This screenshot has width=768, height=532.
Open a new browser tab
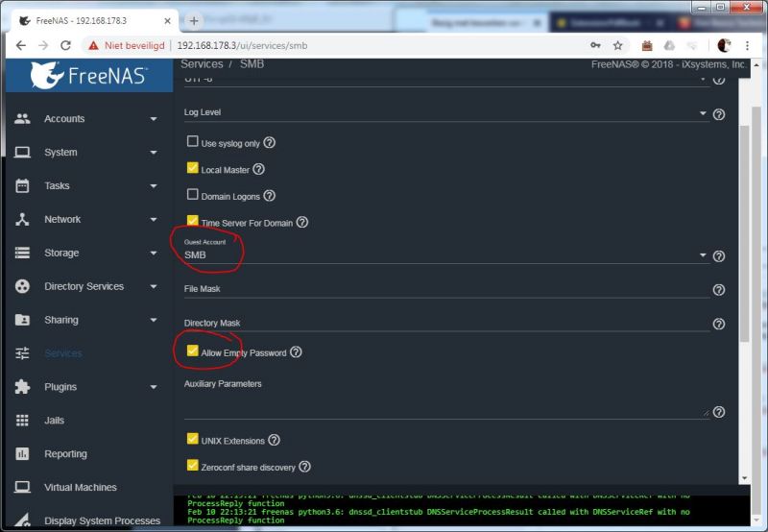pyautogui.click(x=194, y=20)
